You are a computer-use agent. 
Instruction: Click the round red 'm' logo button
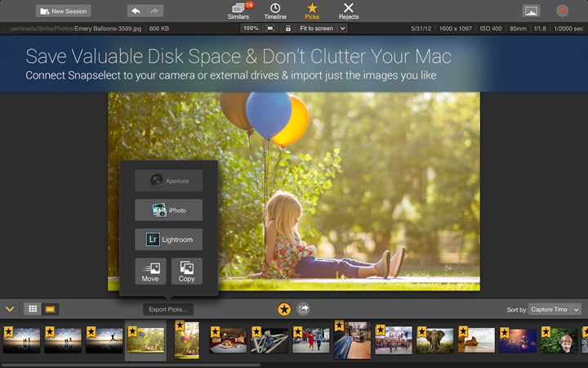click(x=562, y=11)
